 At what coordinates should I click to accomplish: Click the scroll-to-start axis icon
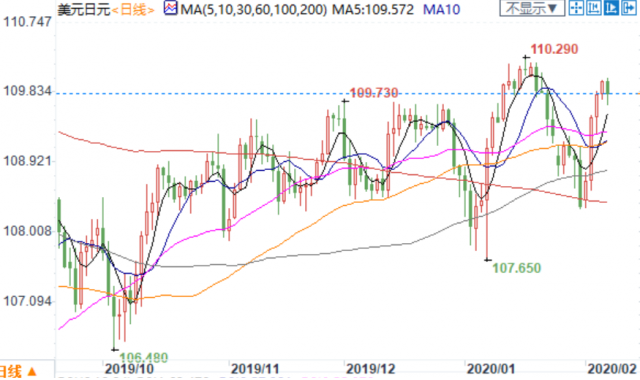(594, 8)
